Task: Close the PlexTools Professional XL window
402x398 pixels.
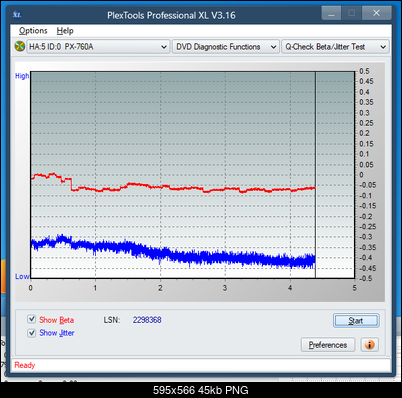Action: pyautogui.click(x=376, y=13)
